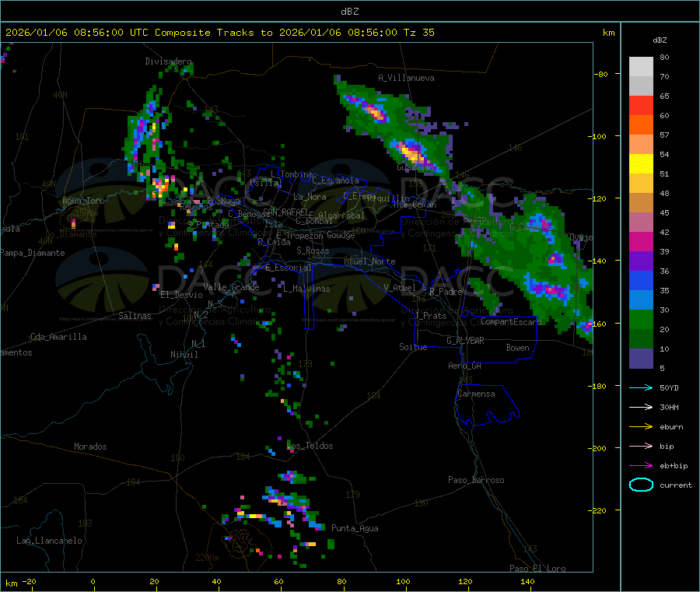The width and height of the screenshot is (700, 592).
Task: Click the 'J_Prats' map label
Action: point(430,316)
